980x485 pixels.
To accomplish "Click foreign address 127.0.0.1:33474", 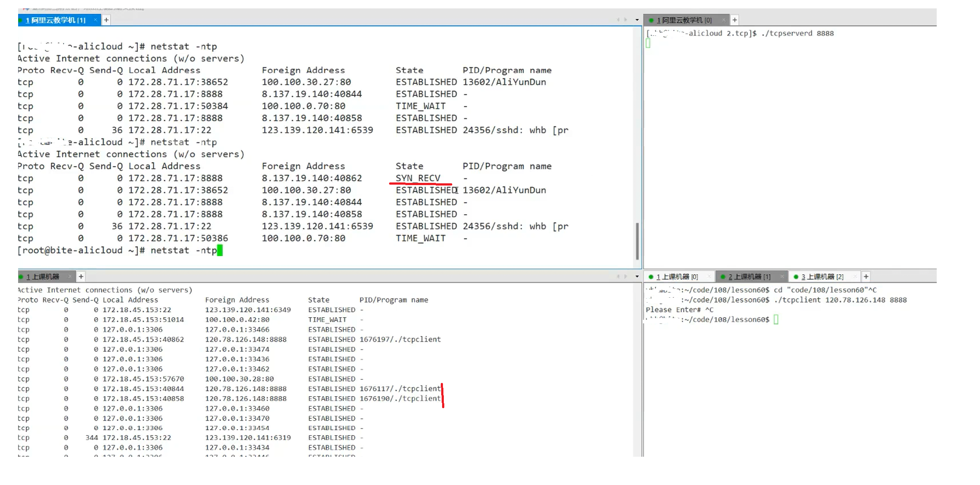I will [237, 349].
